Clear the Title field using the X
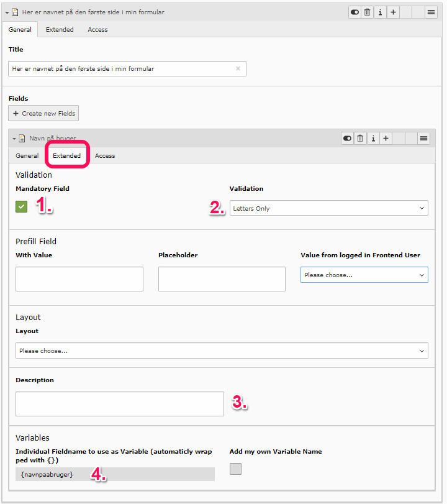The image size is (447, 504). pos(238,68)
